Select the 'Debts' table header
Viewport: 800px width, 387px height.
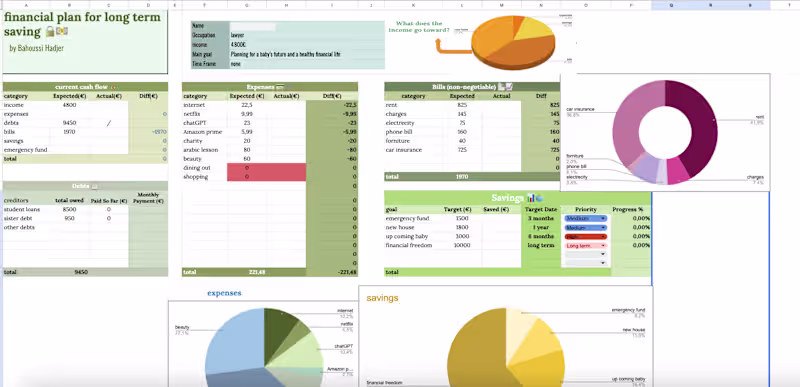click(85, 186)
